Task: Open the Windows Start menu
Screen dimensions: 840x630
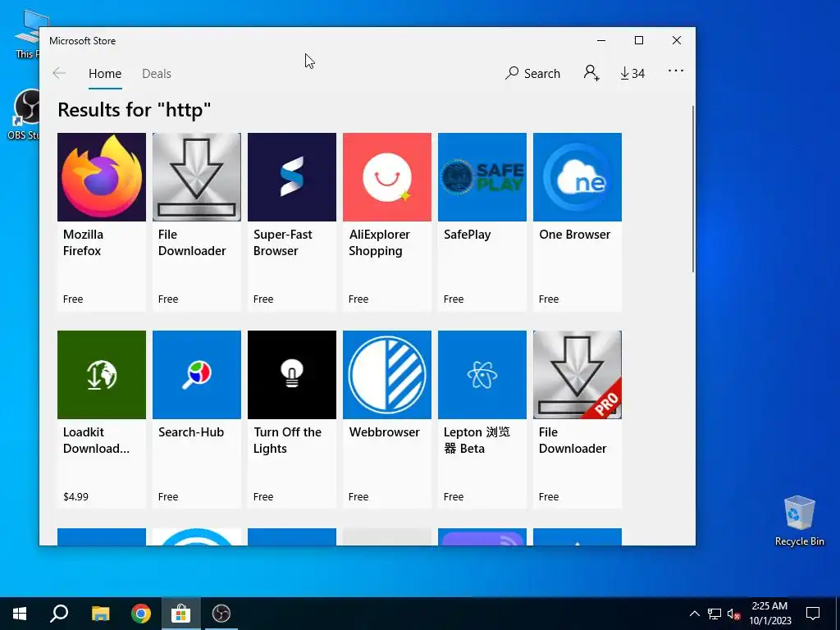Action: (20, 614)
